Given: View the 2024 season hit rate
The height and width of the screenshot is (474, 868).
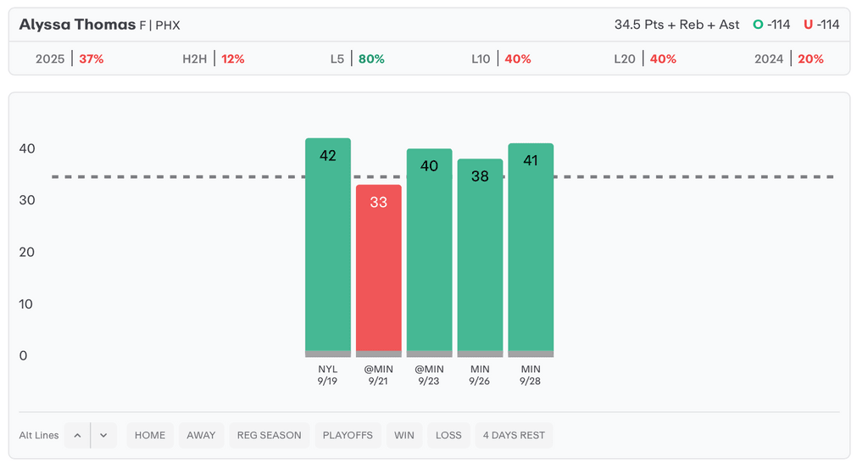Looking at the screenshot, I should [788, 59].
